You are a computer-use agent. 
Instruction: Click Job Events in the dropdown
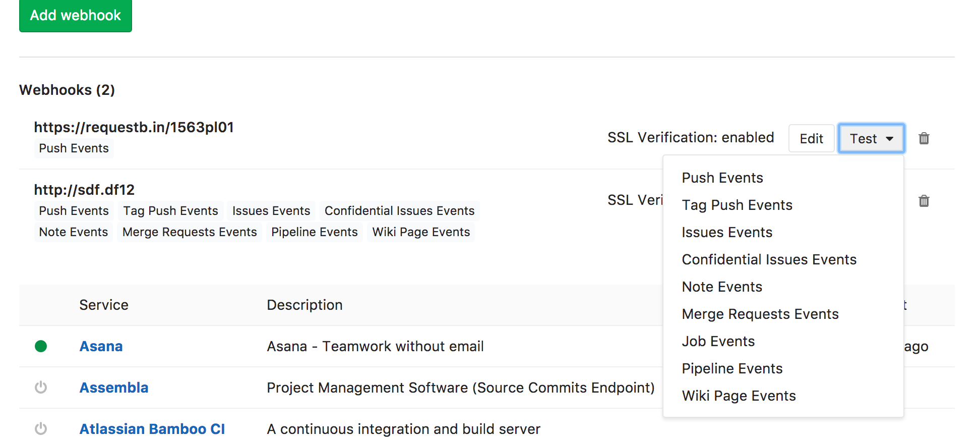pyautogui.click(x=718, y=341)
